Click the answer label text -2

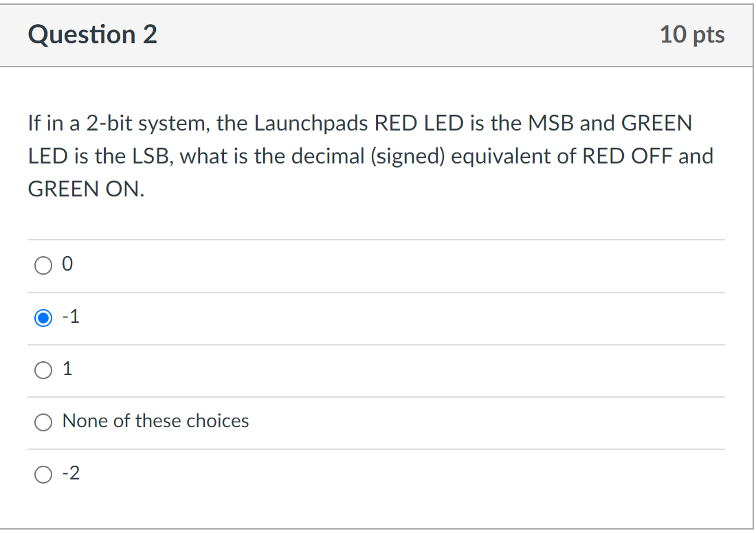tap(70, 473)
